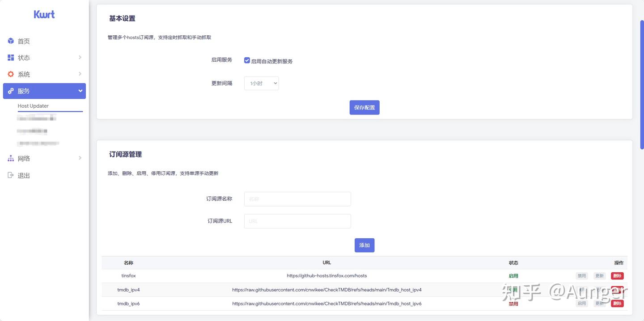Screen dimensions: 644x321
Task: Click the 状态 status grid icon
Action: coord(11,57)
